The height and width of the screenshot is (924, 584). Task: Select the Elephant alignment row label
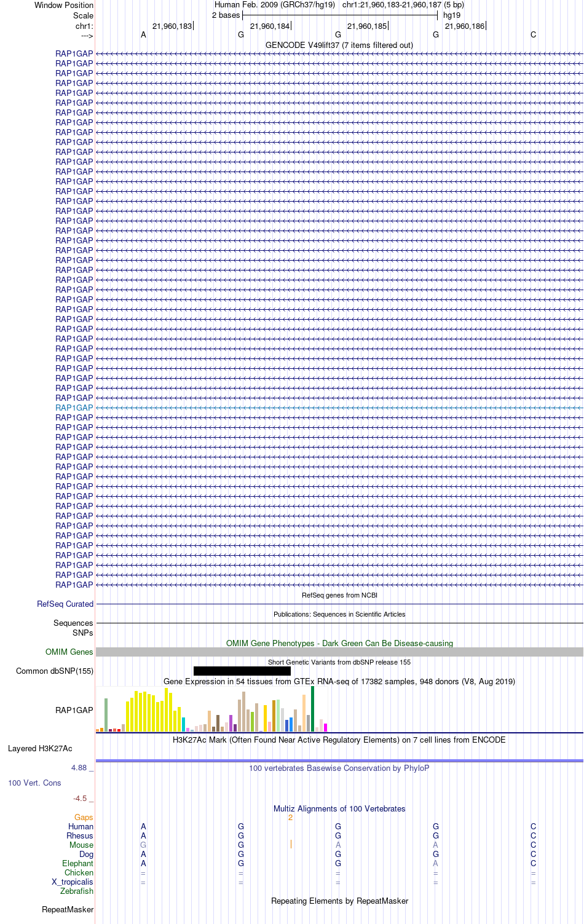point(77,863)
